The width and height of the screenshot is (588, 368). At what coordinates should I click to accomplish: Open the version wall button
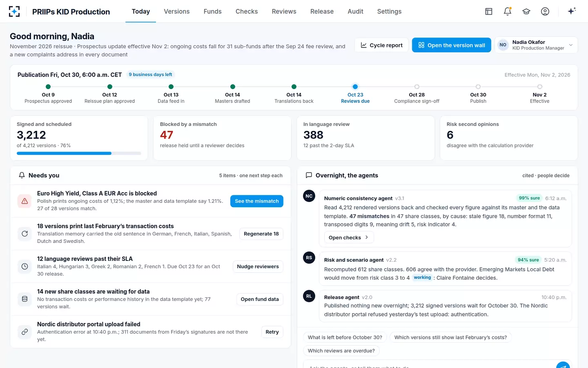451,45
